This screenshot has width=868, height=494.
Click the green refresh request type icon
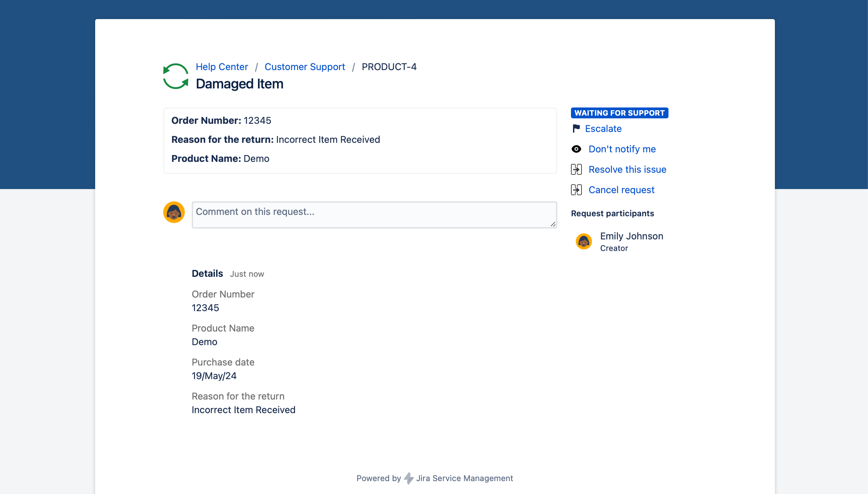[x=176, y=76]
